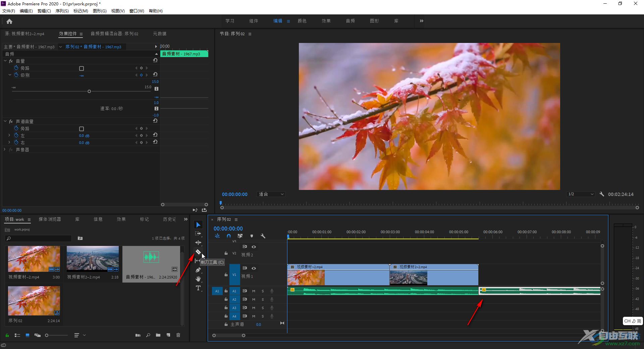Viewport: 644px width, 349px height.
Task: Expand the 声像器 effect section
Action: point(5,149)
